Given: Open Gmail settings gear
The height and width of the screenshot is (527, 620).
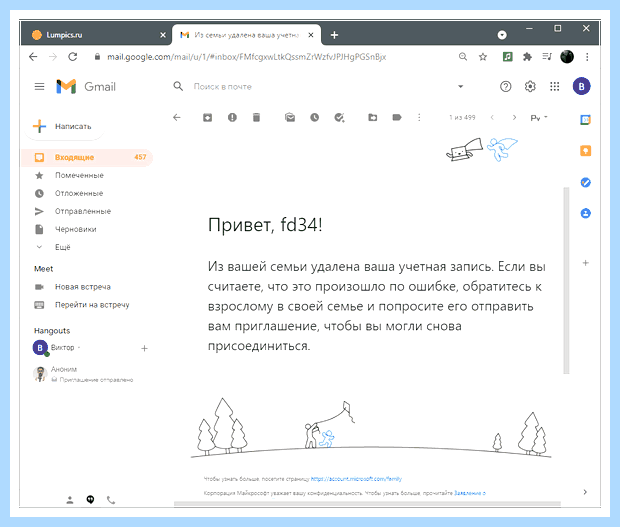Looking at the screenshot, I should click(530, 86).
